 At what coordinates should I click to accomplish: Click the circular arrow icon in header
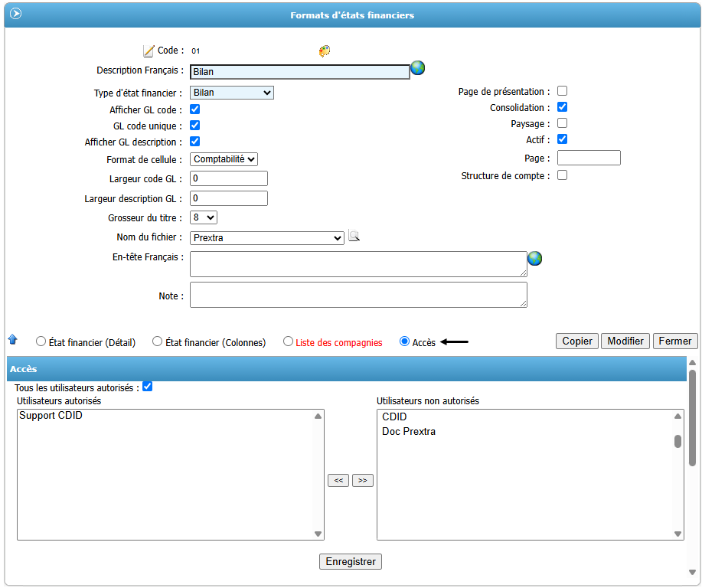pyautogui.click(x=15, y=14)
